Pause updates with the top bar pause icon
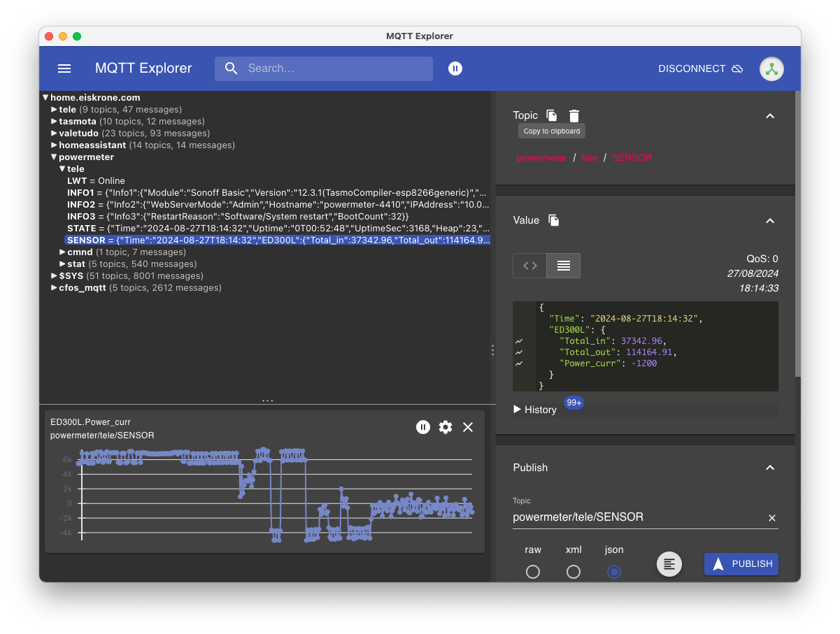The width and height of the screenshot is (840, 634). pos(455,69)
